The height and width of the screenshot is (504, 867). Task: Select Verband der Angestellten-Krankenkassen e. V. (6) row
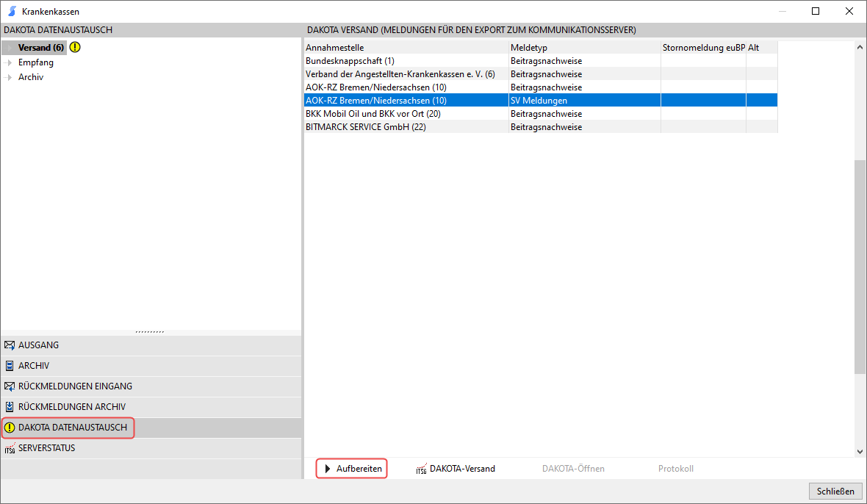(x=541, y=74)
